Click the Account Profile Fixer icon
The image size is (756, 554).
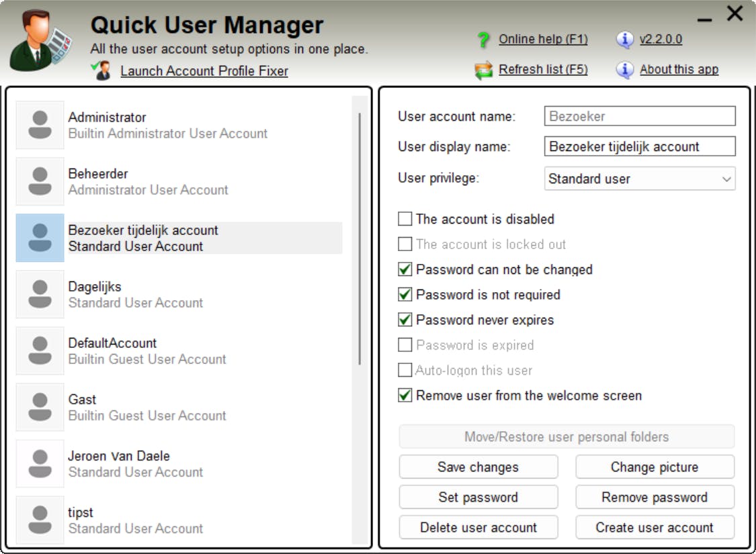[x=103, y=71]
